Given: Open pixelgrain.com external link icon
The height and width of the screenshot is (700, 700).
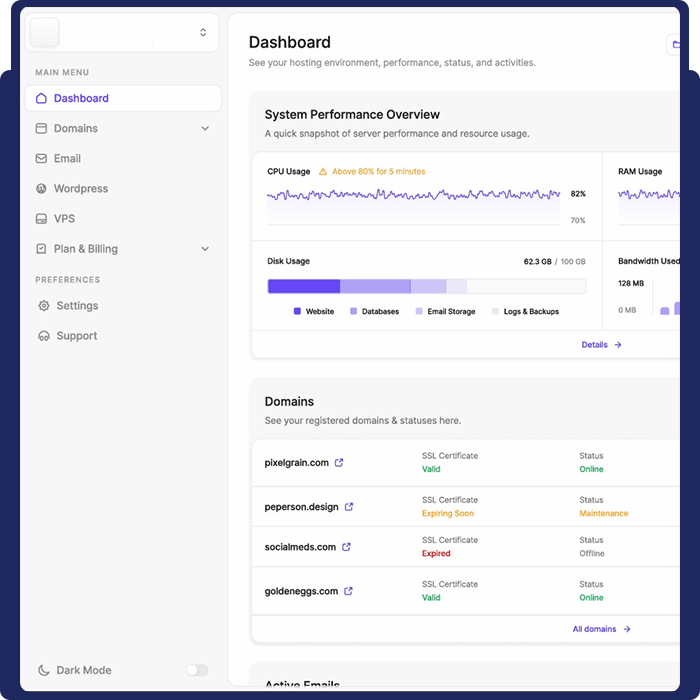Looking at the screenshot, I should [x=339, y=463].
